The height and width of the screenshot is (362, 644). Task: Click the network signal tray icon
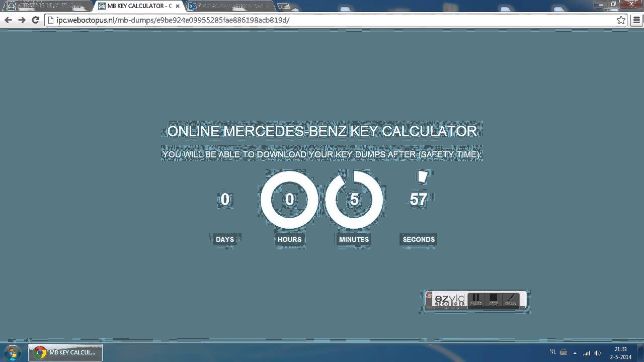coord(587,353)
